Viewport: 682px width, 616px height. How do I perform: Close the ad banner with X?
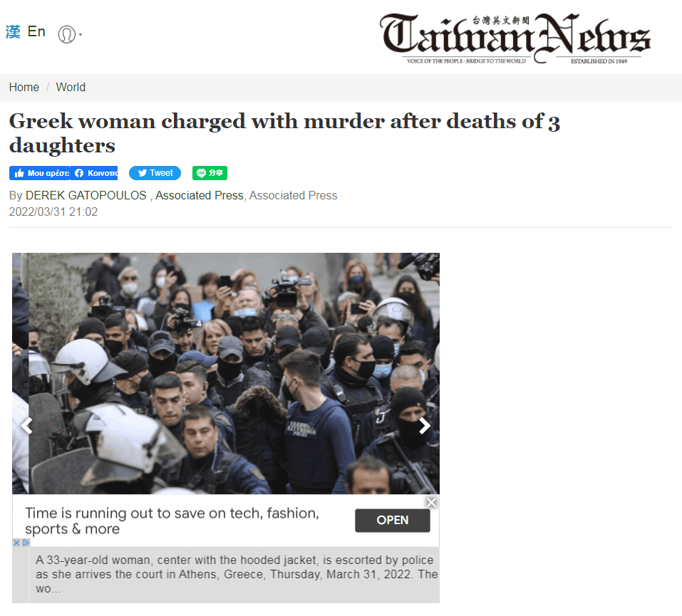tap(431, 503)
